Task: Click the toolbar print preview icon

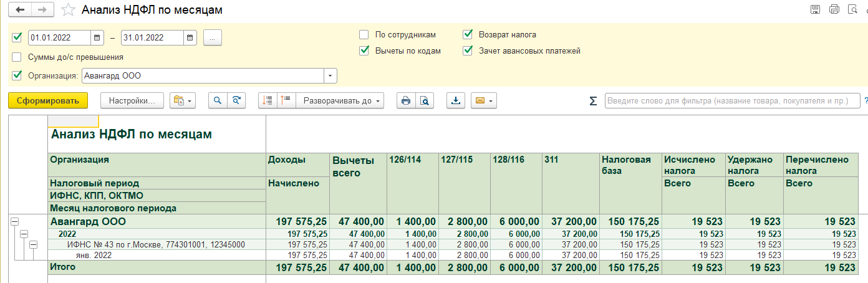Action: (425, 100)
